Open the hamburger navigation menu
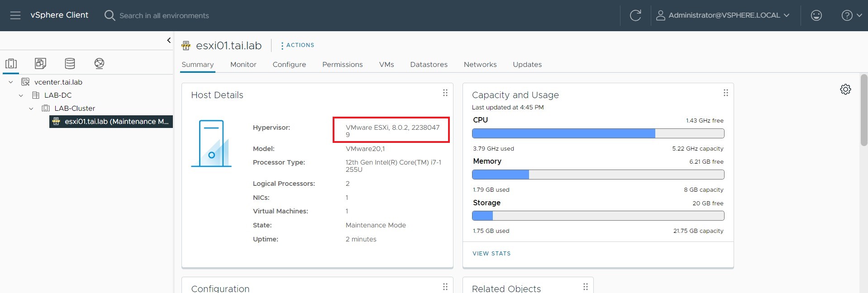This screenshot has width=868, height=293. [x=15, y=15]
